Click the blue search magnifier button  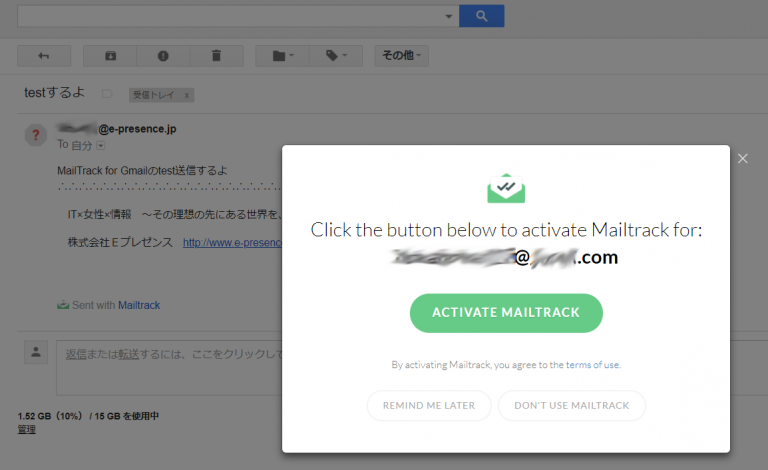(481, 16)
